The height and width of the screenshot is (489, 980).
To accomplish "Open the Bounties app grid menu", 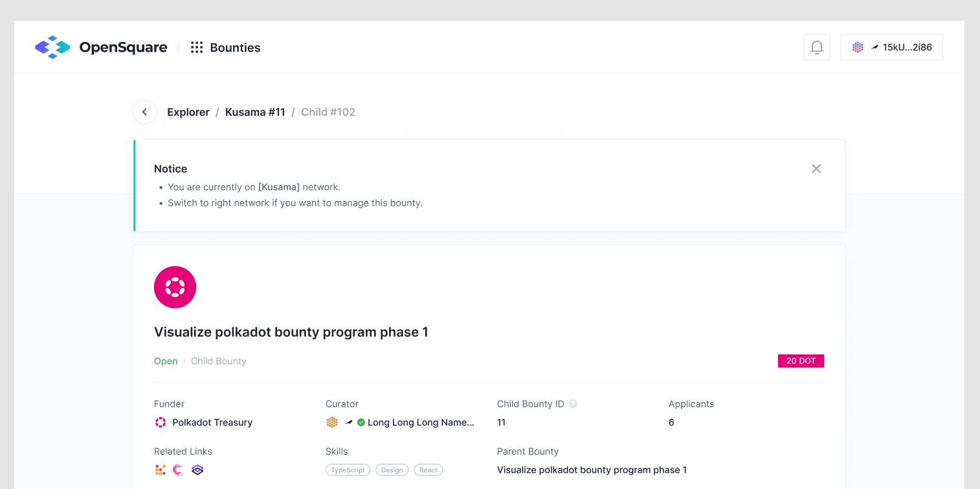I will pos(197,47).
